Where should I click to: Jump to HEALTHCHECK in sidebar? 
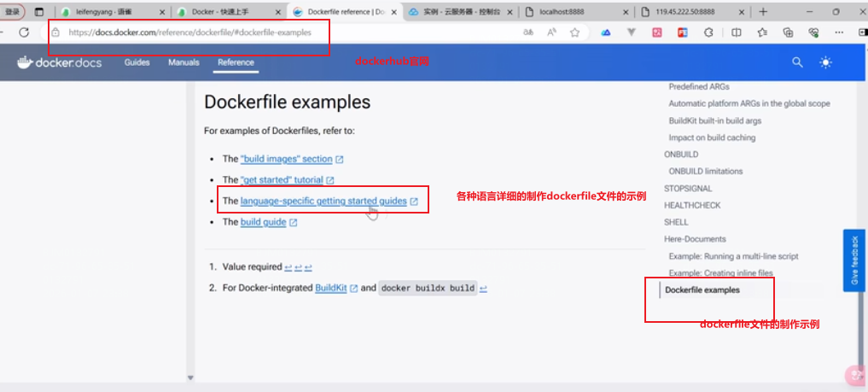692,206
